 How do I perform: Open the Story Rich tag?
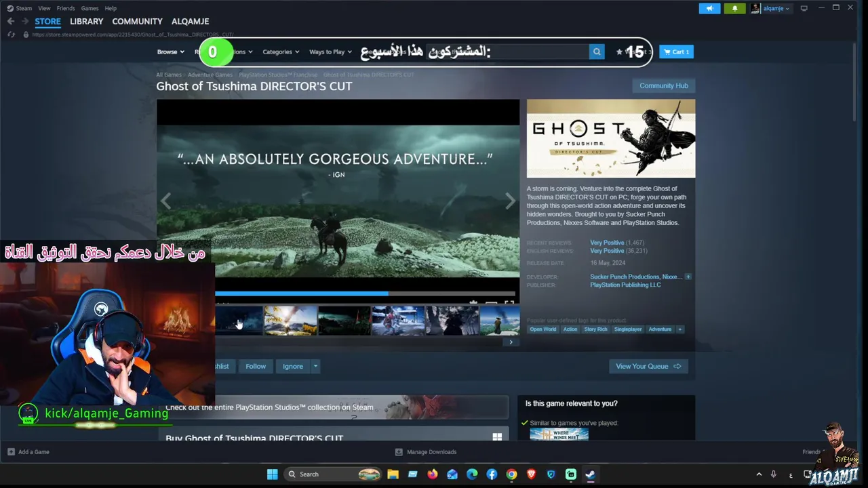(596, 329)
